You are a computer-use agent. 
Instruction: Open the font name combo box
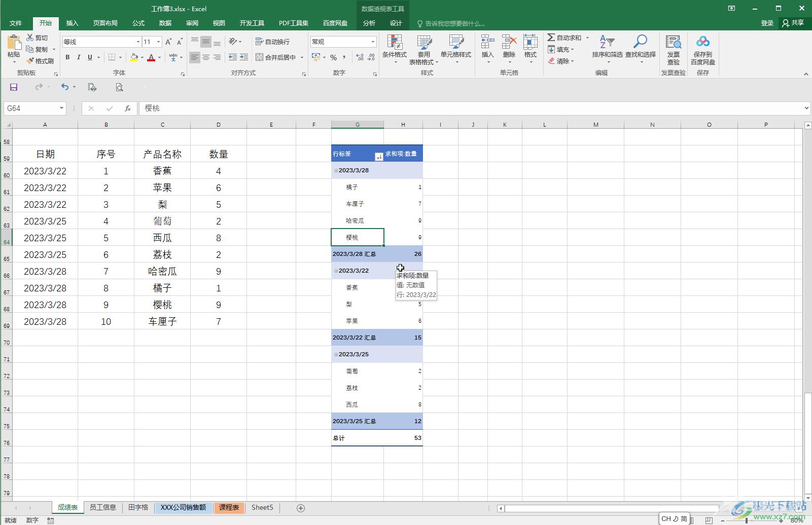[101, 42]
